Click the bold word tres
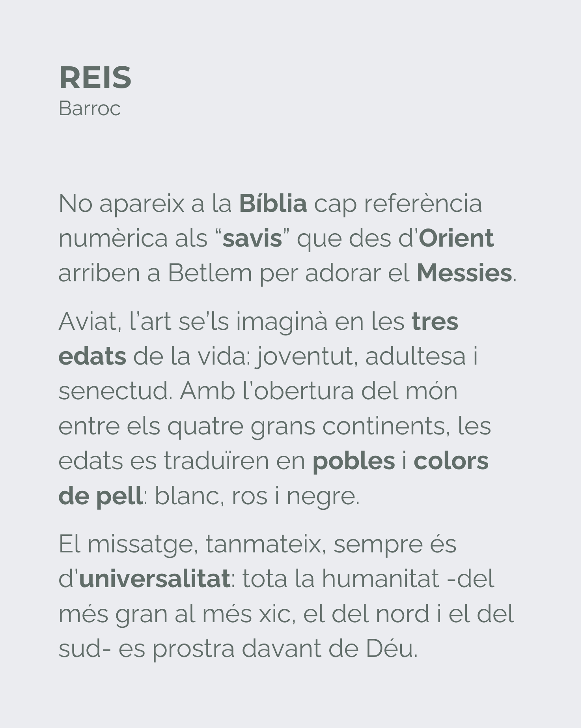The height and width of the screenshot is (728, 582). tap(435, 321)
